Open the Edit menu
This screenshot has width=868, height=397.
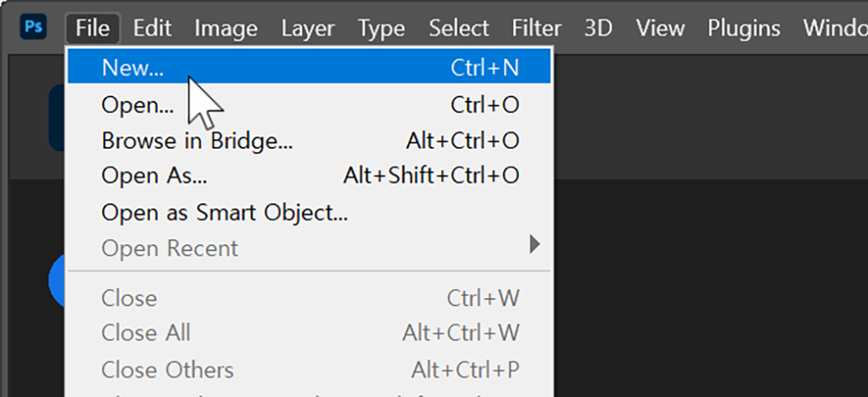[x=152, y=28]
